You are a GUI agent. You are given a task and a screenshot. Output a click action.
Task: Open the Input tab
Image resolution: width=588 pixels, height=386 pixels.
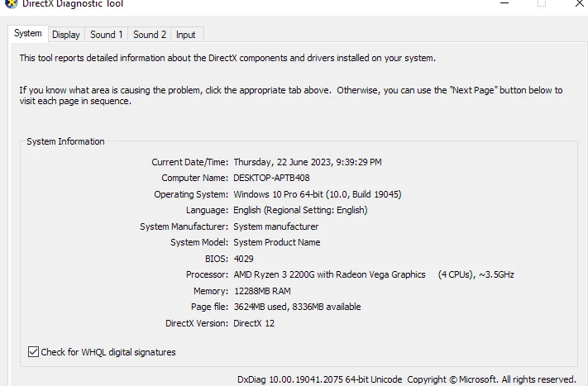click(x=185, y=35)
